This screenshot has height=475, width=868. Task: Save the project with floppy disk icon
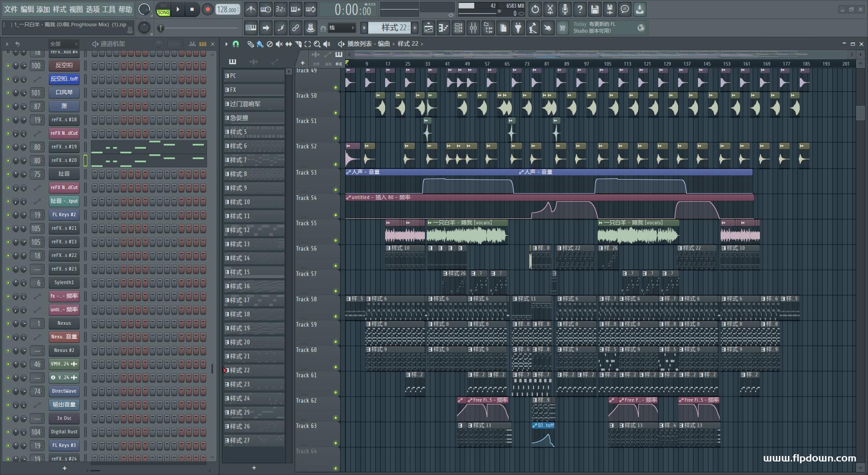595,9
